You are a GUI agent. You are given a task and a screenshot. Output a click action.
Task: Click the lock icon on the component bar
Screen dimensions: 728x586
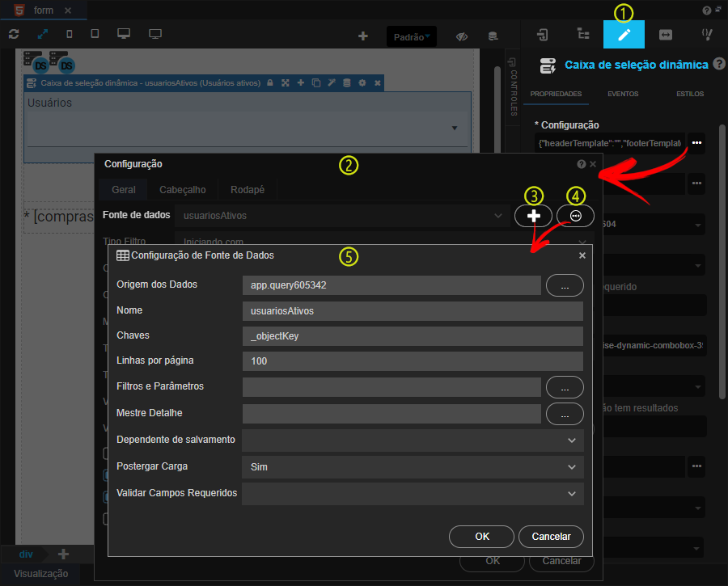pyautogui.click(x=269, y=82)
